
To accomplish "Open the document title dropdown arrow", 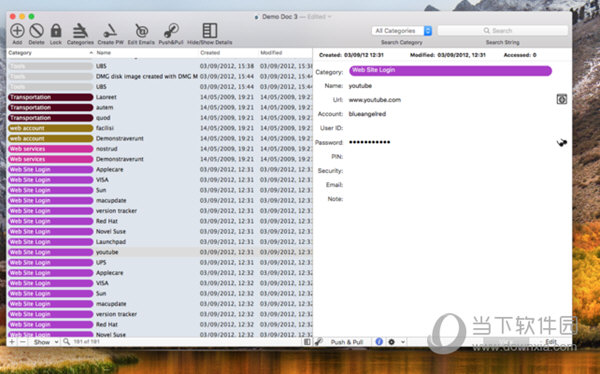I will 329,17.
